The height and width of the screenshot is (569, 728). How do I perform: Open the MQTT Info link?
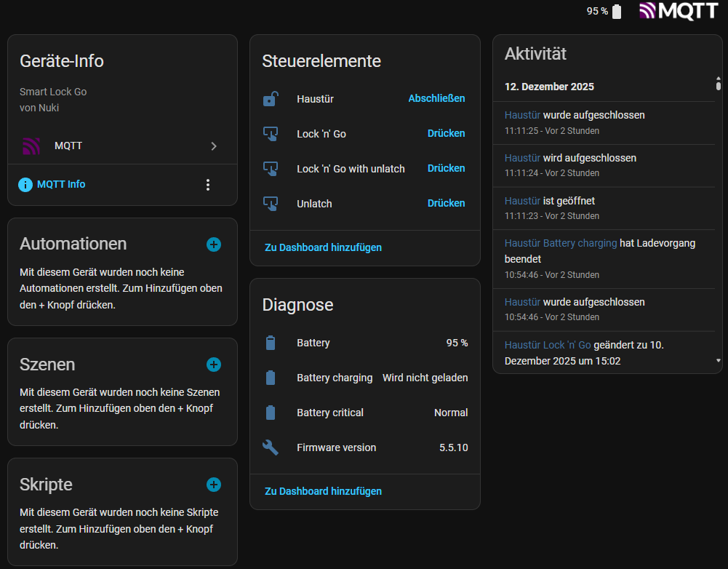click(61, 185)
